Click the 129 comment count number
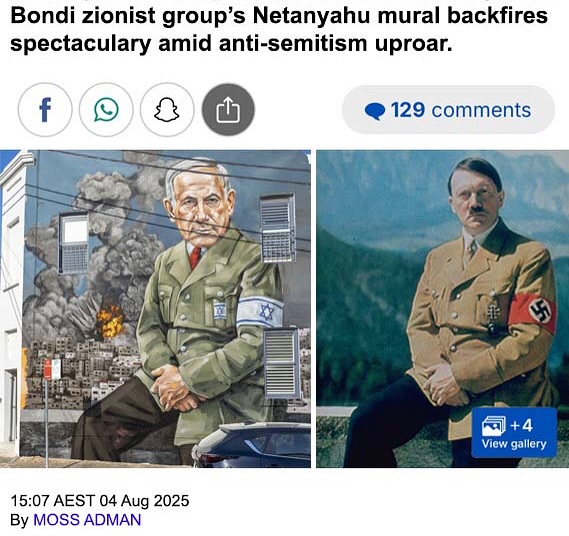This screenshot has width=569, height=536. pyautogui.click(x=408, y=110)
